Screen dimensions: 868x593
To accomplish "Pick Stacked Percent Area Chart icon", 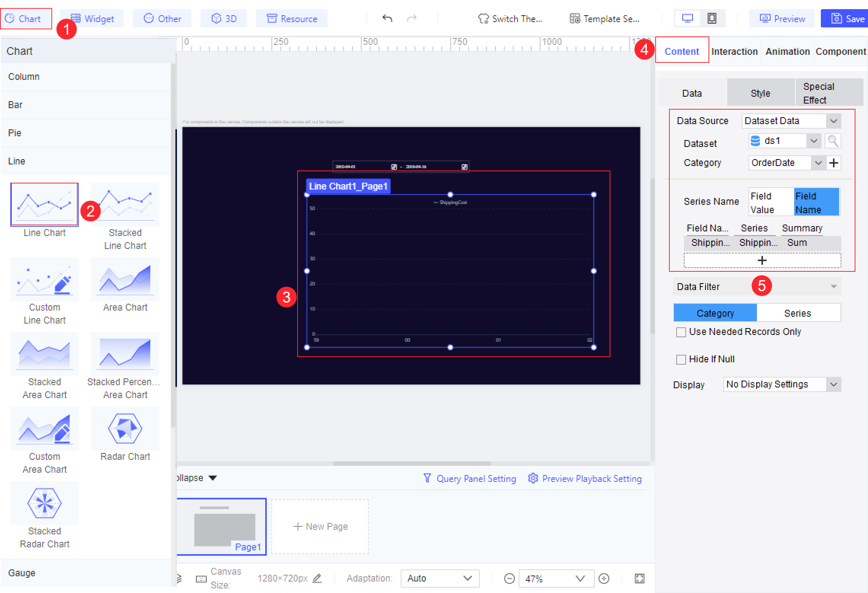I will (x=125, y=354).
